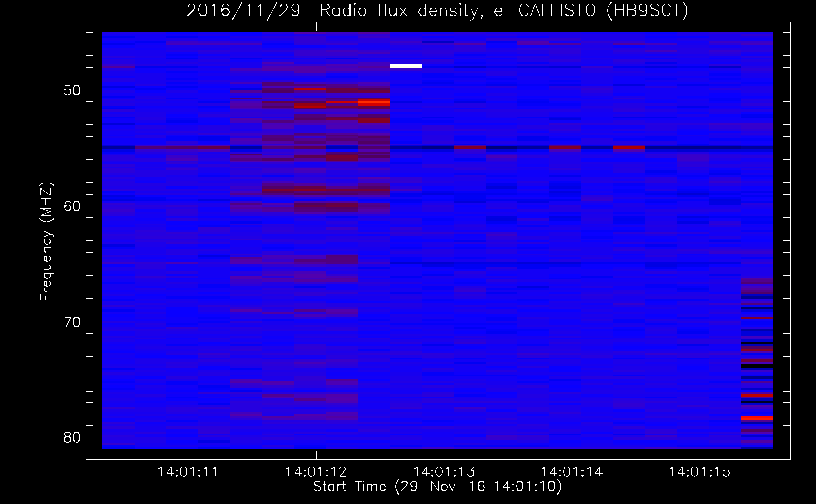Click the white saturated bar in the spectrogram

click(405, 66)
